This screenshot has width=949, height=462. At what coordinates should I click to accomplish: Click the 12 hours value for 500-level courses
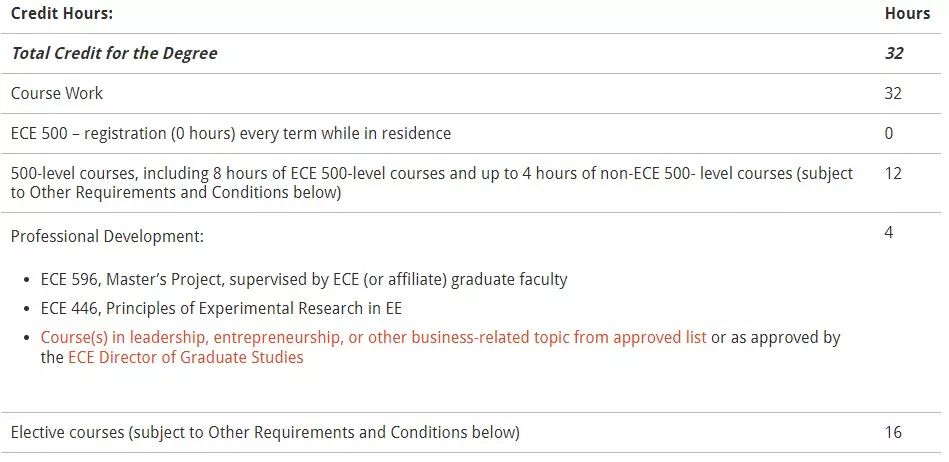coord(893,173)
